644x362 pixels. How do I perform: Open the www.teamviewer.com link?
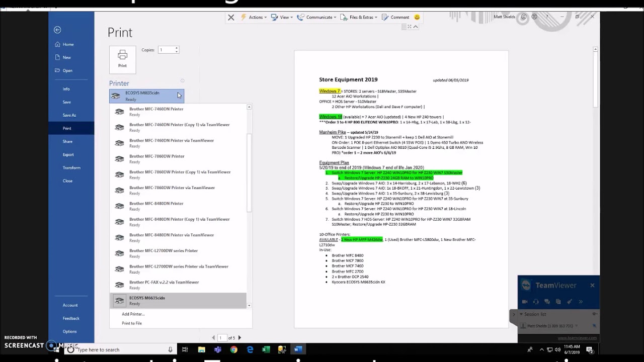[x=577, y=338]
